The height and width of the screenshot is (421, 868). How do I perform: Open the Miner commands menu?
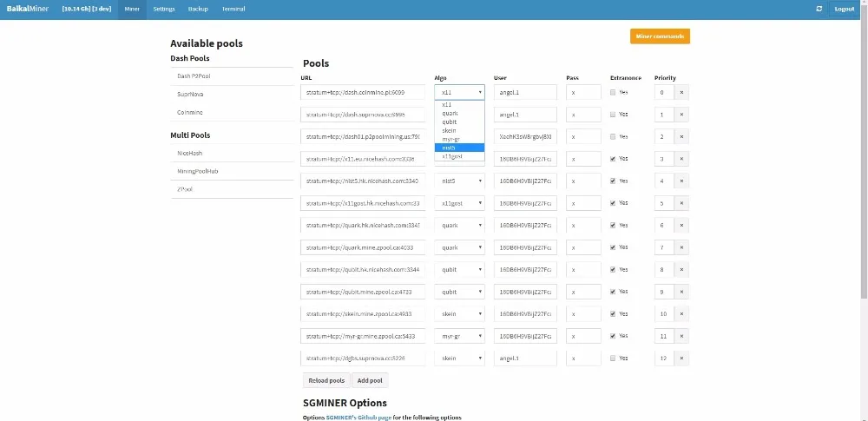(660, 36)
